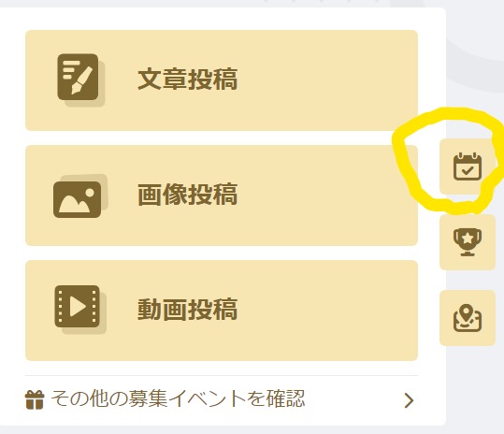Select the 画像投稿 text label

pyautogui.click(x=187, y=195)
